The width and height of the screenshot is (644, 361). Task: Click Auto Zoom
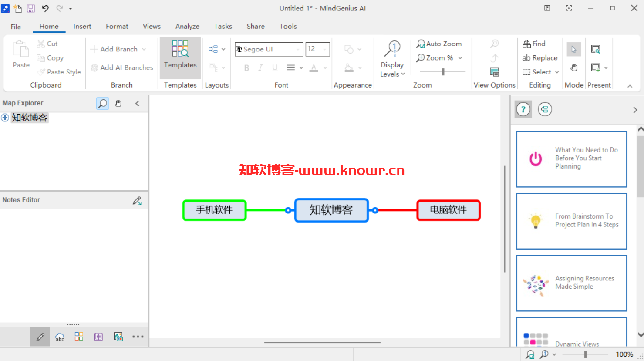(x=439, y=44)
